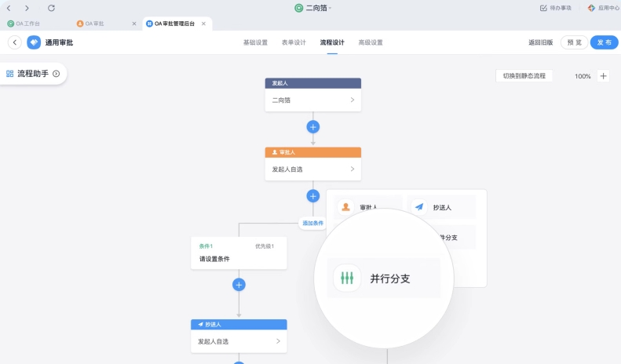Click the 添加条件 link
This screenshot has width=621, height=364.
(312, 223)
